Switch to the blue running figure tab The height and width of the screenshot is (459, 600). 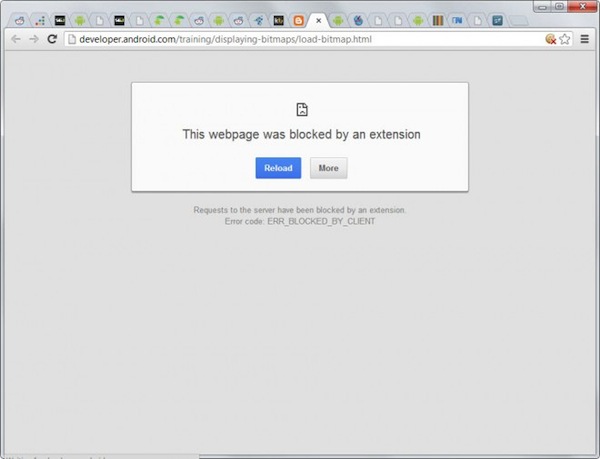[259, 21]
